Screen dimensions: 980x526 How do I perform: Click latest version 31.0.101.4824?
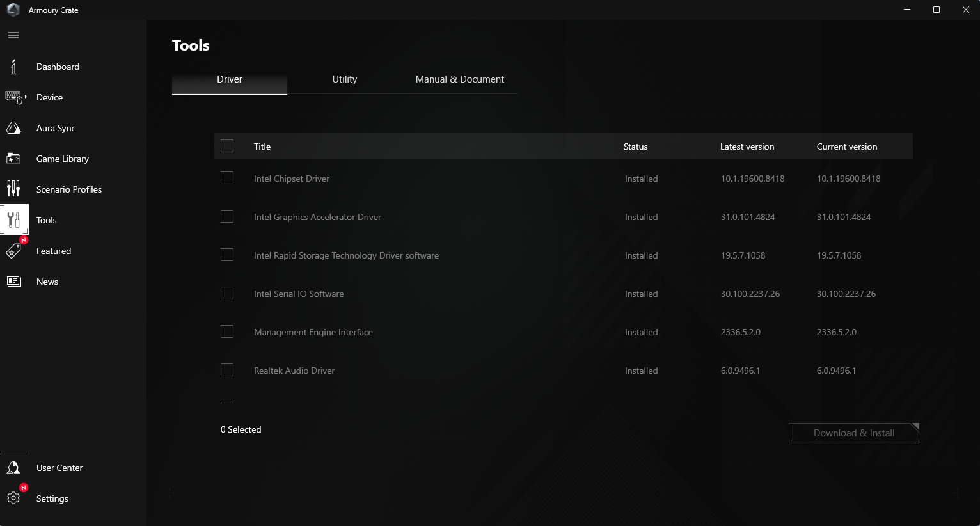pos(748,217)
